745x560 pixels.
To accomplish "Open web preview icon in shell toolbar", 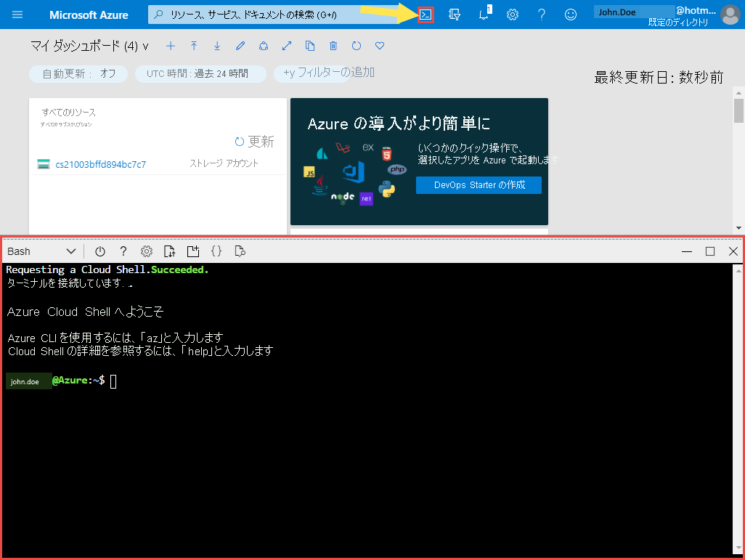I will pos(240,251).
